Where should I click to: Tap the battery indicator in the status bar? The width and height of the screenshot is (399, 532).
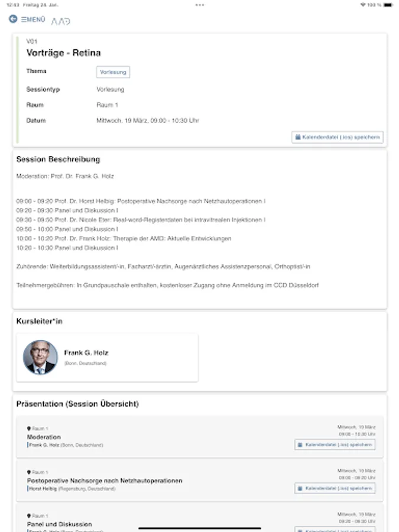point(388,5)
